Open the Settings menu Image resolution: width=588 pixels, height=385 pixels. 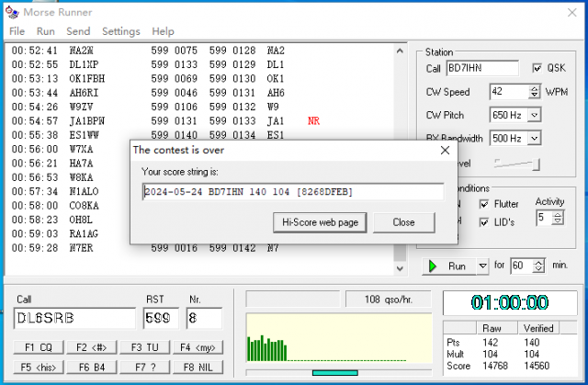pyautogui.click(x=120, y=31)
